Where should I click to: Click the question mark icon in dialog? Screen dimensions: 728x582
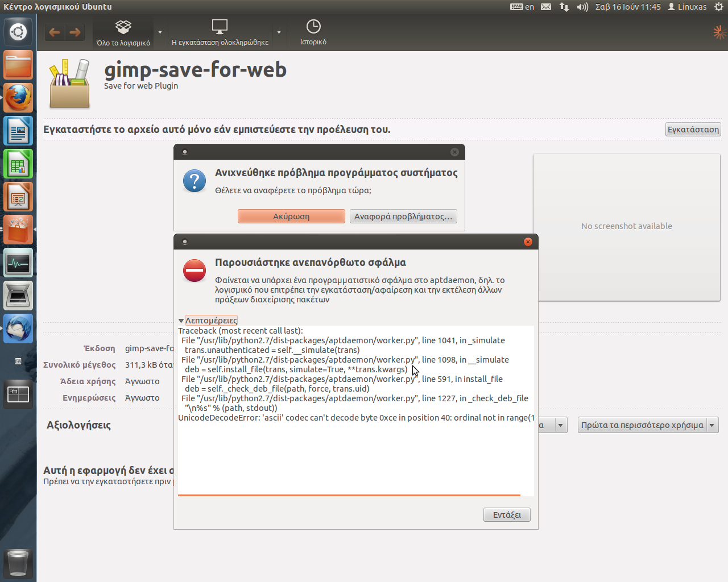195,181
